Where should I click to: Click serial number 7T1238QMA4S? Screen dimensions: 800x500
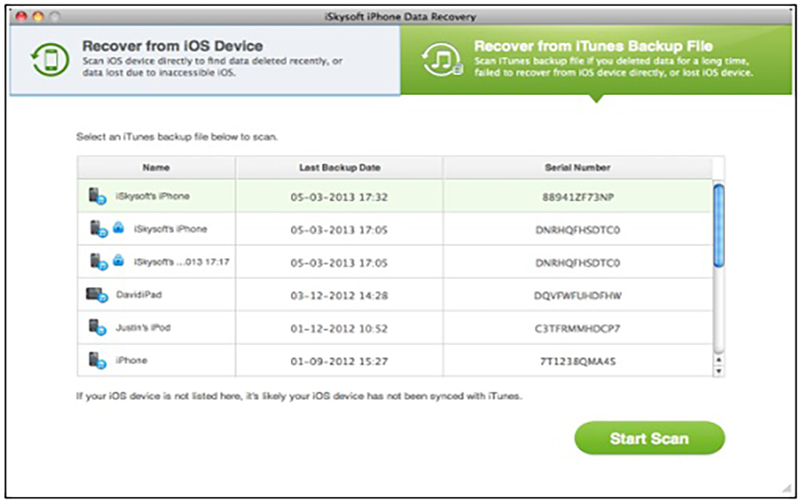point(578,361)
